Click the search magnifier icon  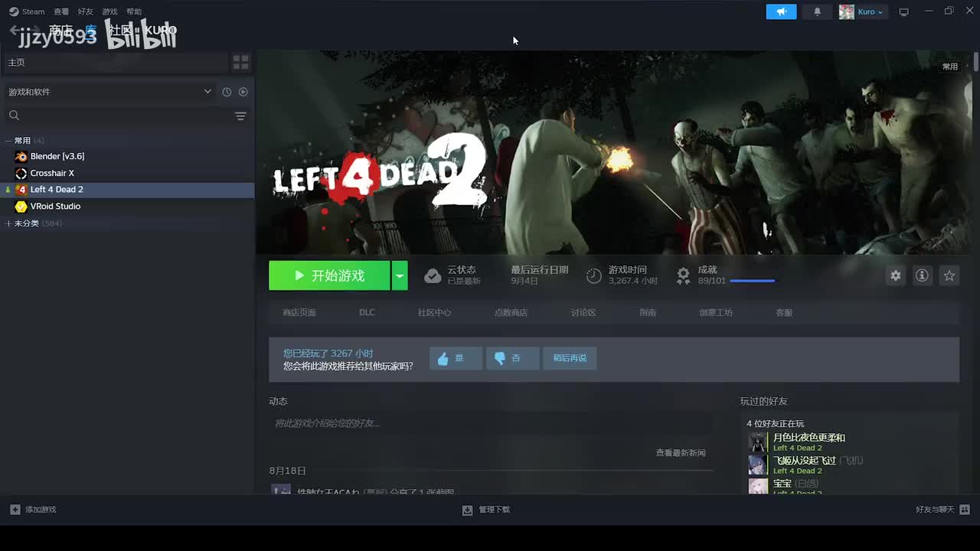click(x=14, y=116)
